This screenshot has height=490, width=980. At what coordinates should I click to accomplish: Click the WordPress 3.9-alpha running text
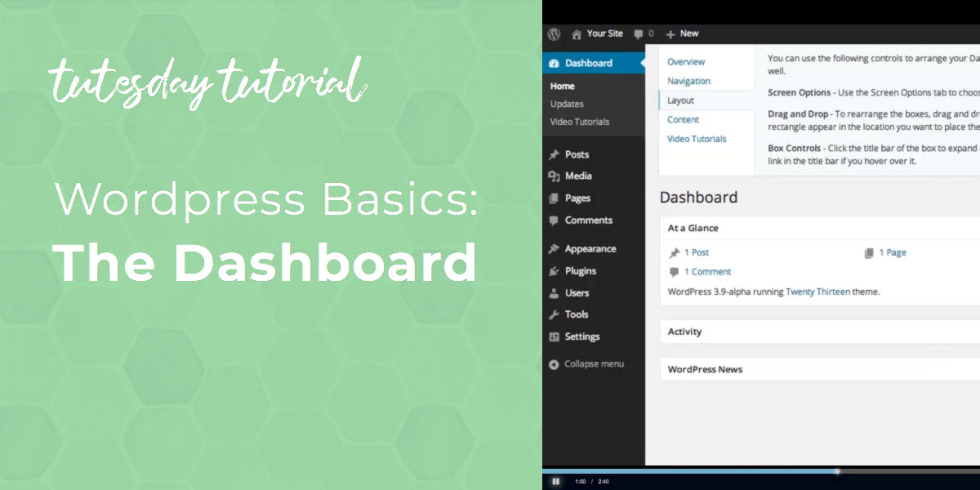coord(726,292)
